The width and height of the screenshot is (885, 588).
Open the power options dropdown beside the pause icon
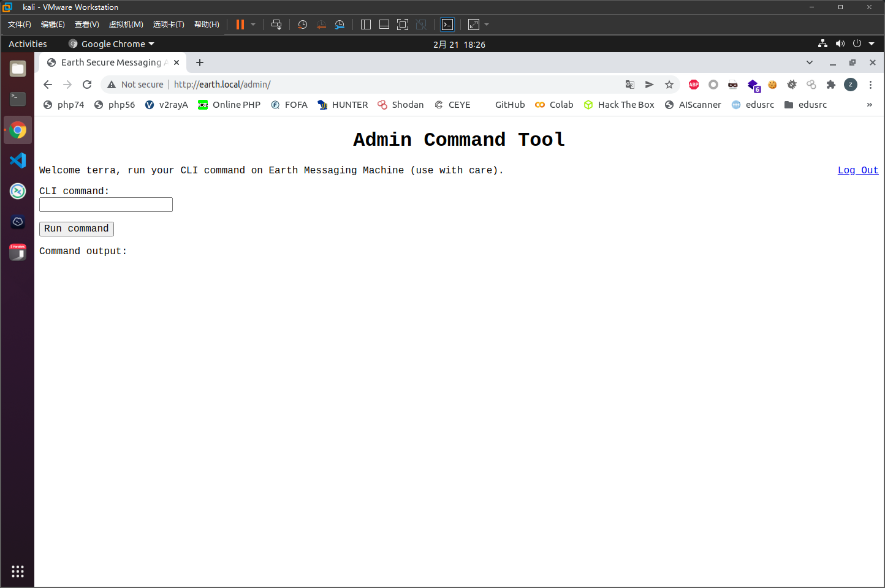click(x=253, y=24)
